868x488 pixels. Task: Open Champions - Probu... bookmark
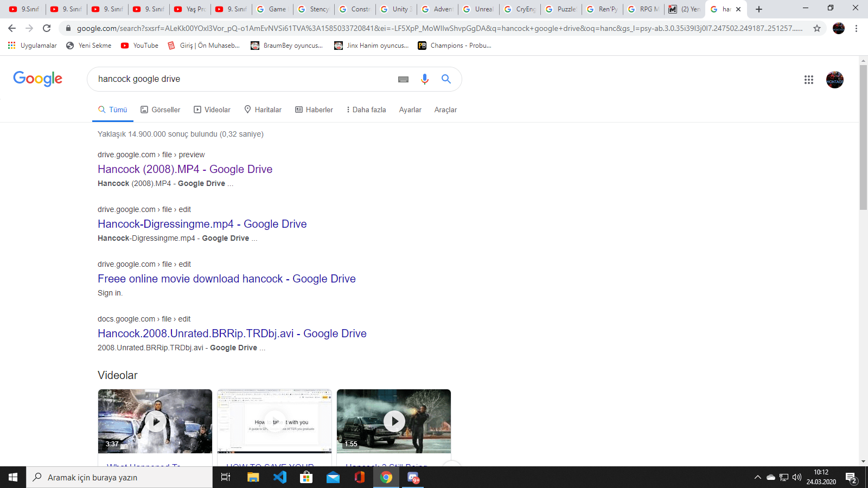455,46
